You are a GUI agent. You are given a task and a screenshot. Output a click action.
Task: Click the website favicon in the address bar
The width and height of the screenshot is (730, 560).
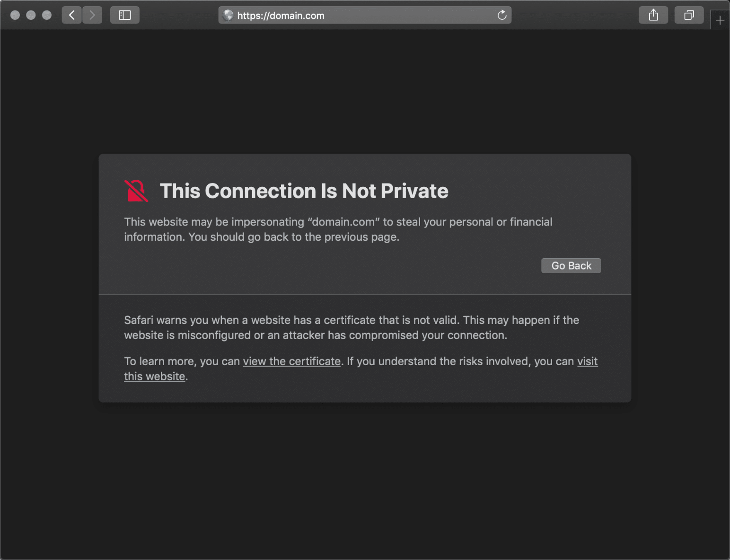click(x=228, y=15)
